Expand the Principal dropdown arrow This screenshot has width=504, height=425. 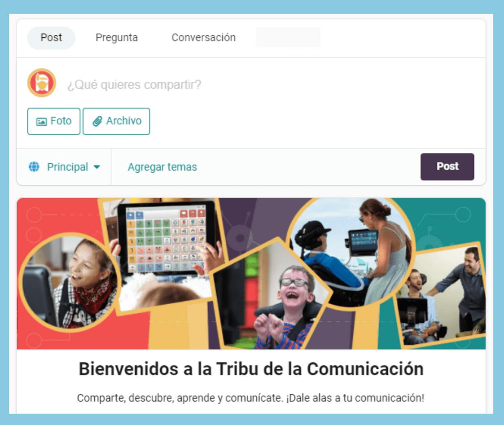click(x=97, y=167)
